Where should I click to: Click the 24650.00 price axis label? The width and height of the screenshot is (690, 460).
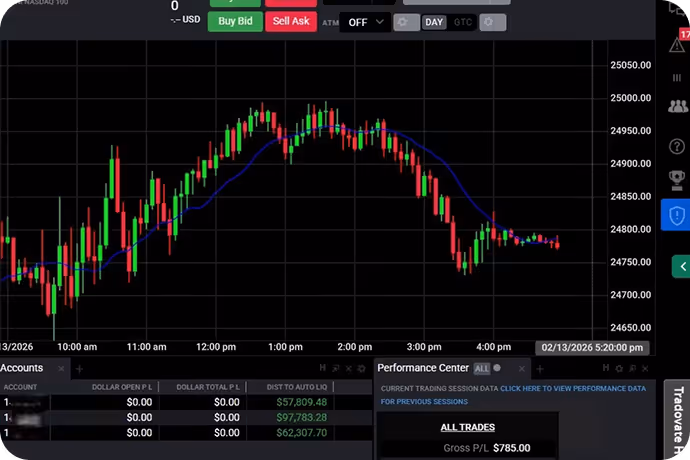coord(631,328)
